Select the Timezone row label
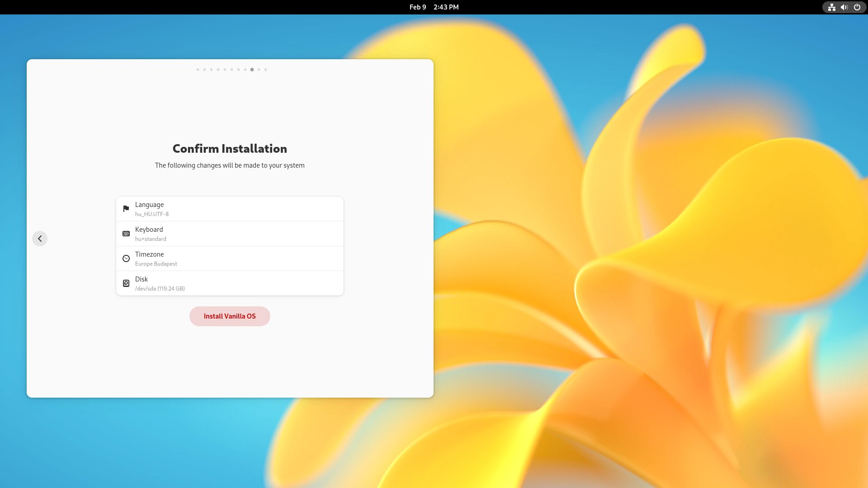Screen dimensions: 868x488 149,254
